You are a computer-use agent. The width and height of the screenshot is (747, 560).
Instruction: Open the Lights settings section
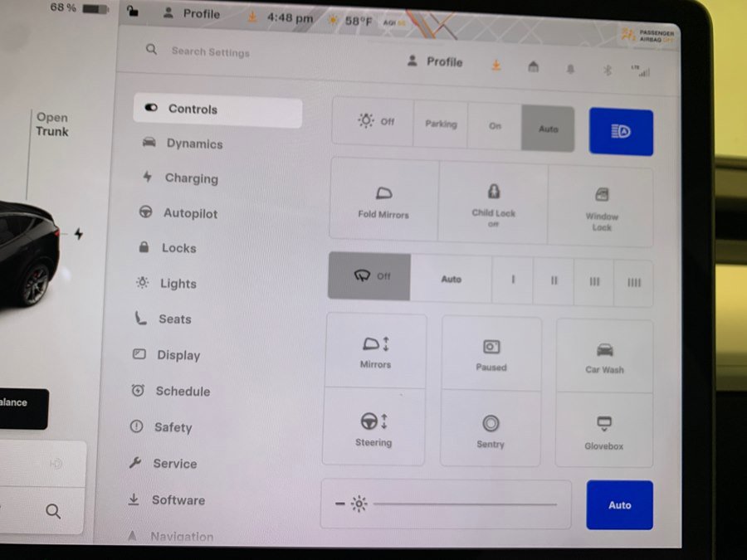(166, 284)
